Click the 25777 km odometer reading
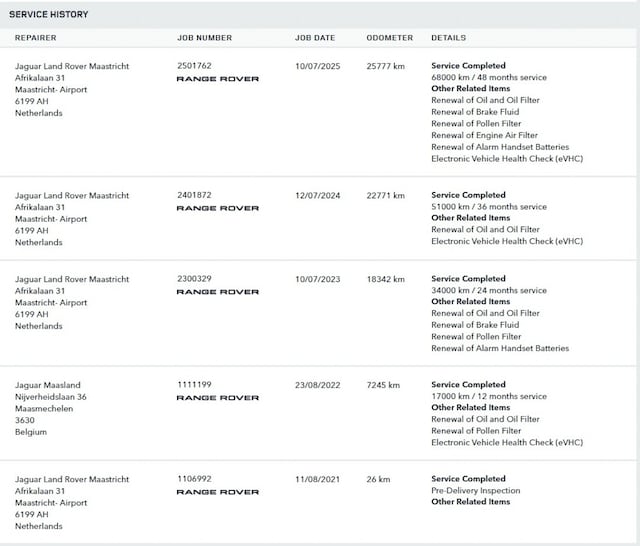The image size is (640, 546). coord(385,66)
